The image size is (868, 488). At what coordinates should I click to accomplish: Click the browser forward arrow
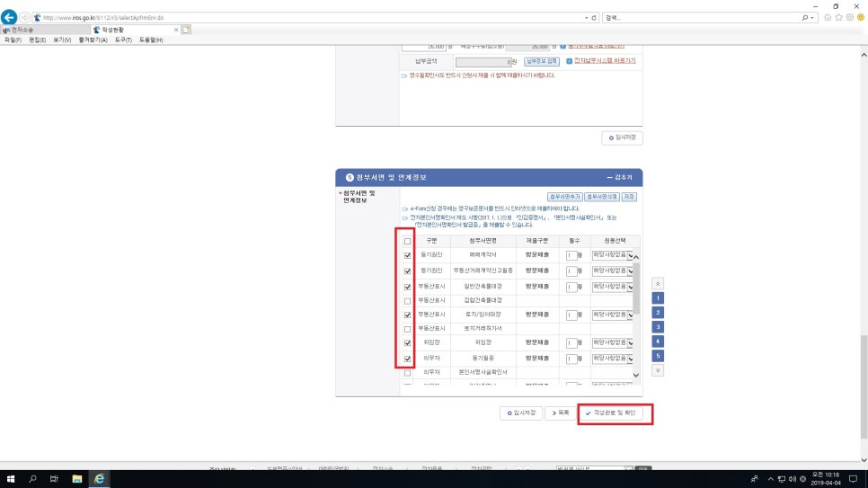point(25,18)
